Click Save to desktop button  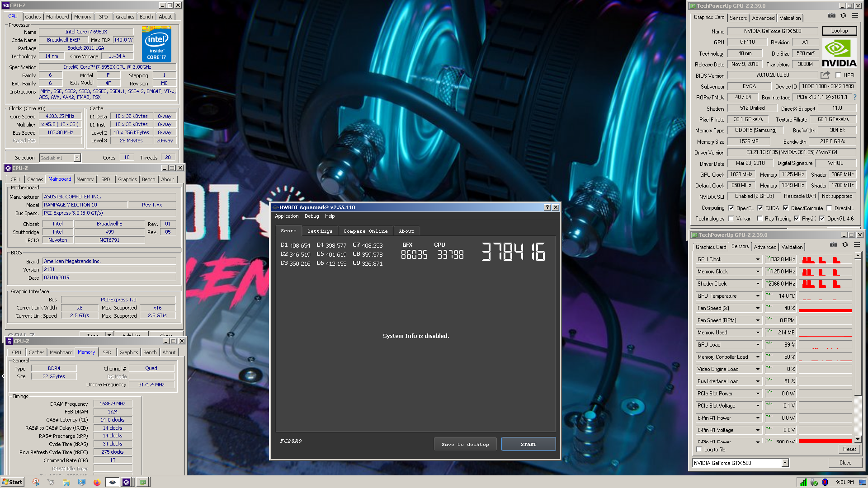click(465, 444)
